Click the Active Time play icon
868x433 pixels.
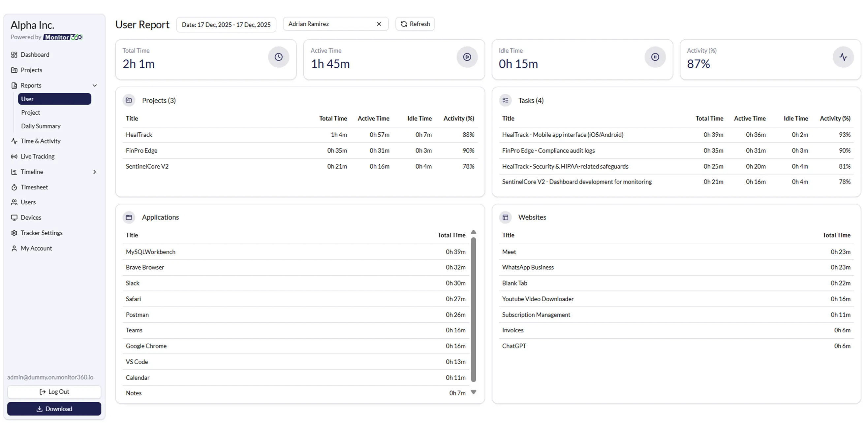pyautogui.click(x=467, y=57)
